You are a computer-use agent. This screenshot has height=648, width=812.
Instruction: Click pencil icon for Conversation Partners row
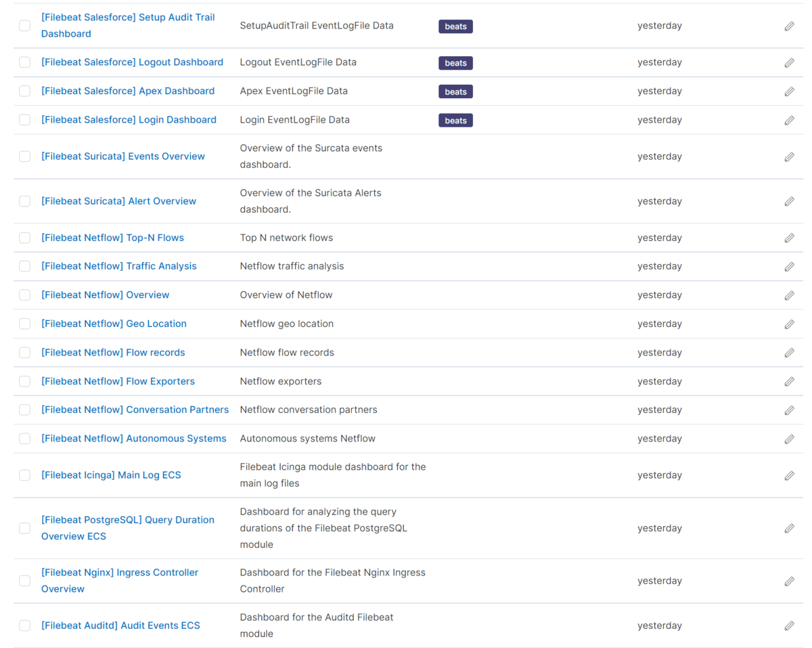point(789,410)
